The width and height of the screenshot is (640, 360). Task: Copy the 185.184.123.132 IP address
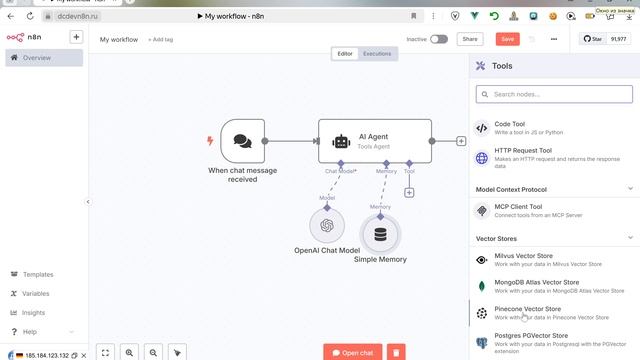pos(74,356)
